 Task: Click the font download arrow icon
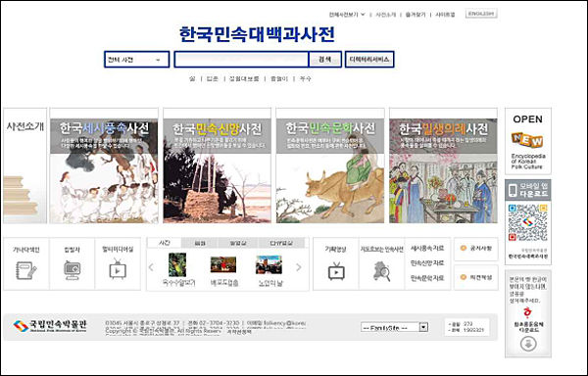pyautogui.click(x=528, y=344)
